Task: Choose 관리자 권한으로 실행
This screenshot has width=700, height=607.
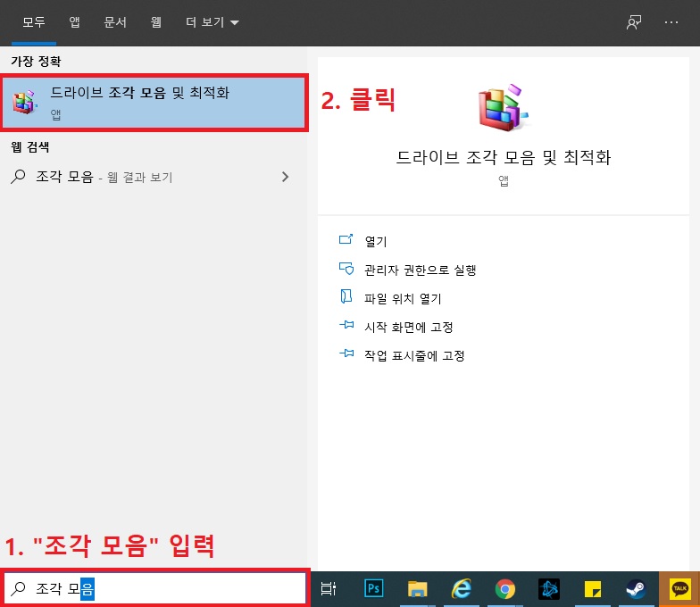Action: click(420, 270)
